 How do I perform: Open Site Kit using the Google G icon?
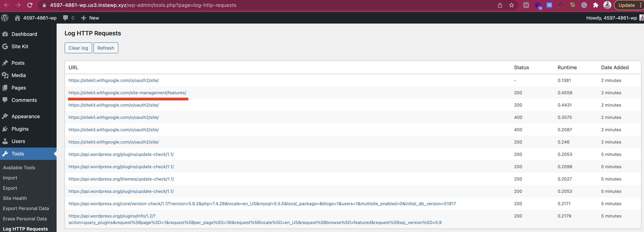coord(5,46)
